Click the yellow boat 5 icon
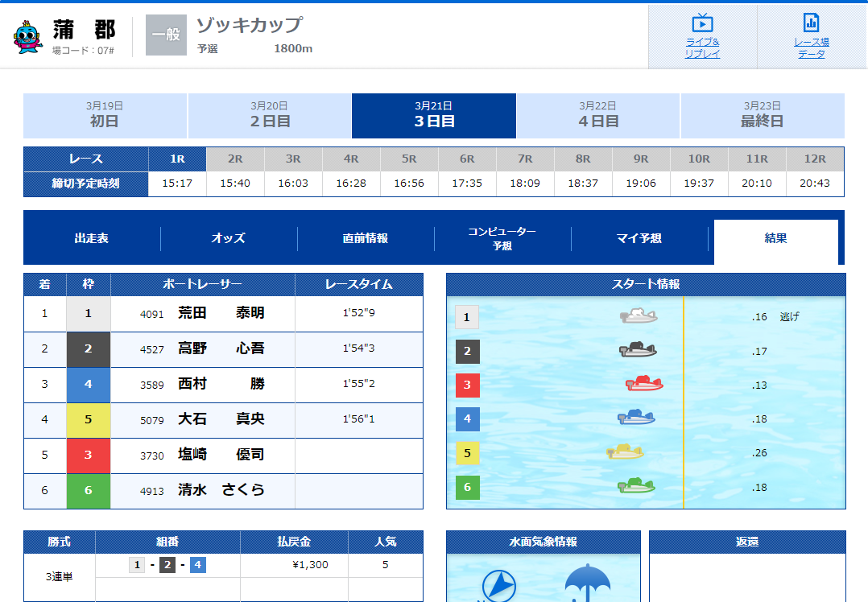Screen dimensions: 868x602 point(625,452)
